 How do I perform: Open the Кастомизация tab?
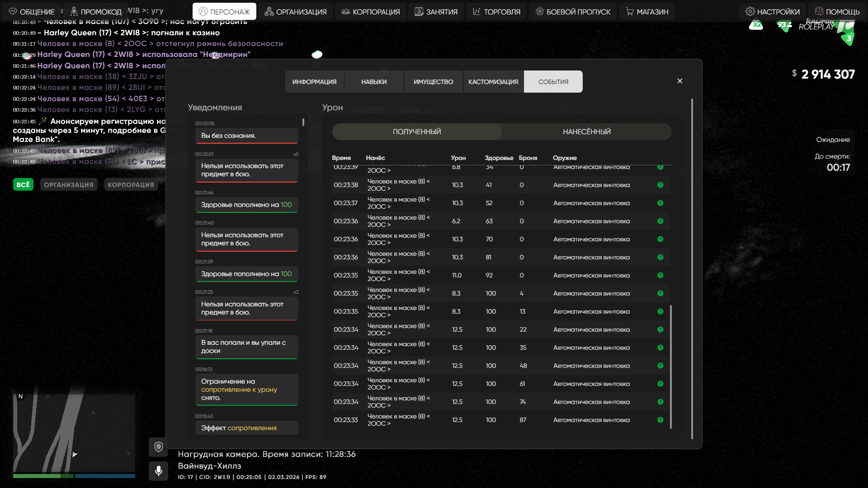click(493, 82)
